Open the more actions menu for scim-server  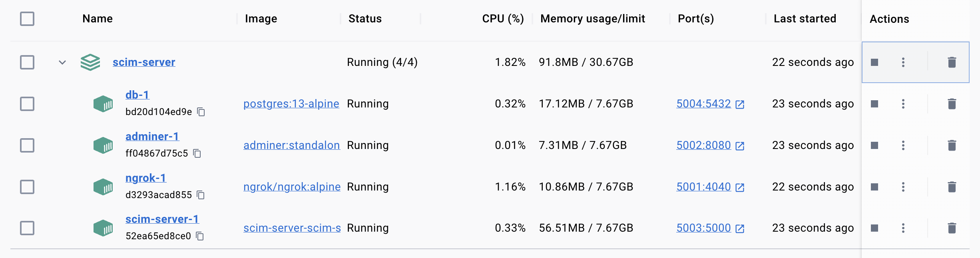point(903,62)
